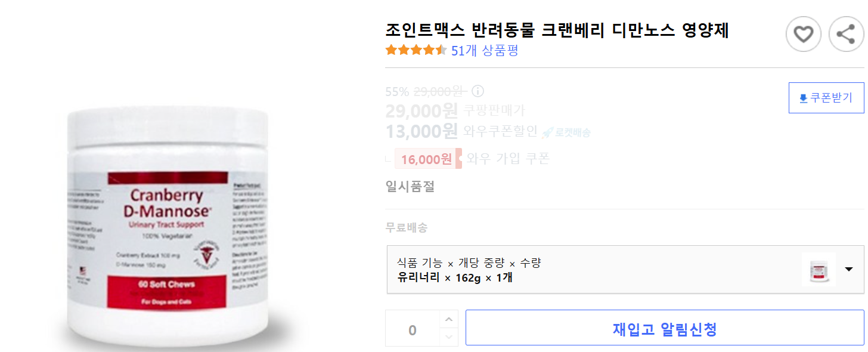This screenshot has width=868, height=352.
Task: Open the 51개 상품평 reviews link
Action: (x=484, y=51)
